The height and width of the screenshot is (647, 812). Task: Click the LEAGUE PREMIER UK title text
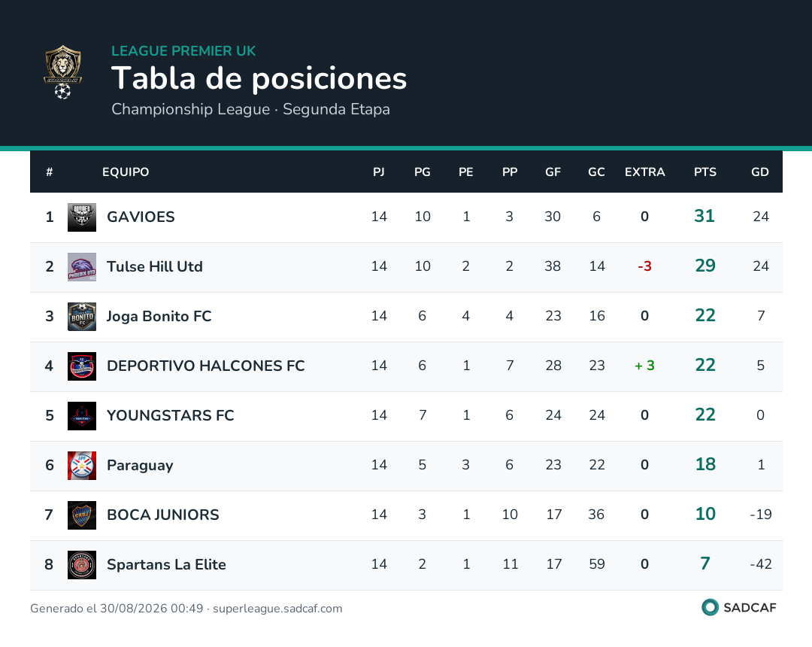tap(183, 50)
